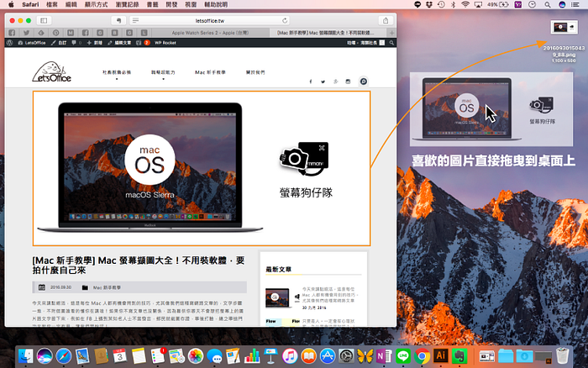Image resolution: width=588 pixels, height=368 pixels.
Task: Click the site's Instagram social icon
Action: click(x=348, y=81)
